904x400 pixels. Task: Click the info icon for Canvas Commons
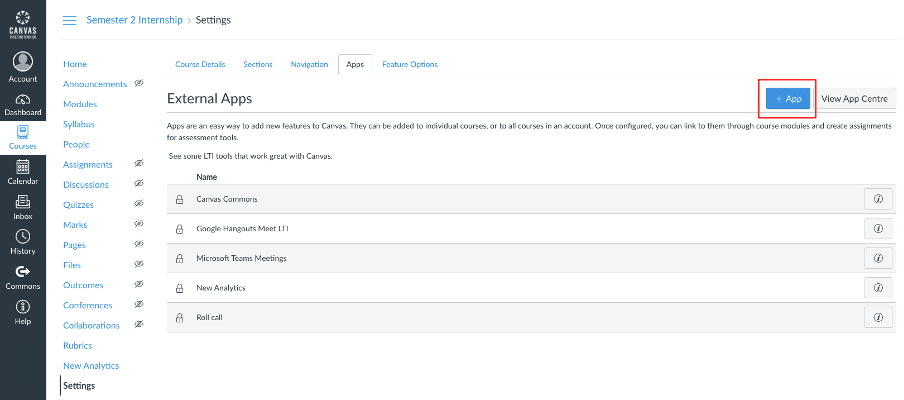click(x=877, y=198)
